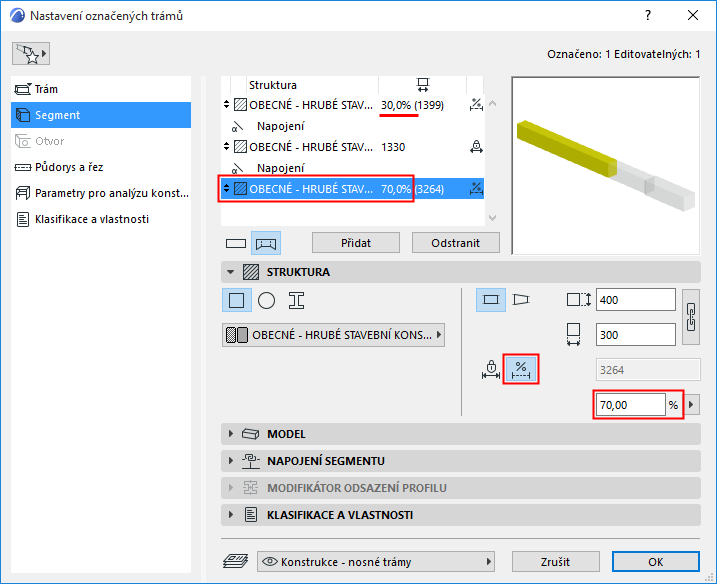Open the Favorites star picker button
The image size is (717, 584).
(x=31, y=54)
